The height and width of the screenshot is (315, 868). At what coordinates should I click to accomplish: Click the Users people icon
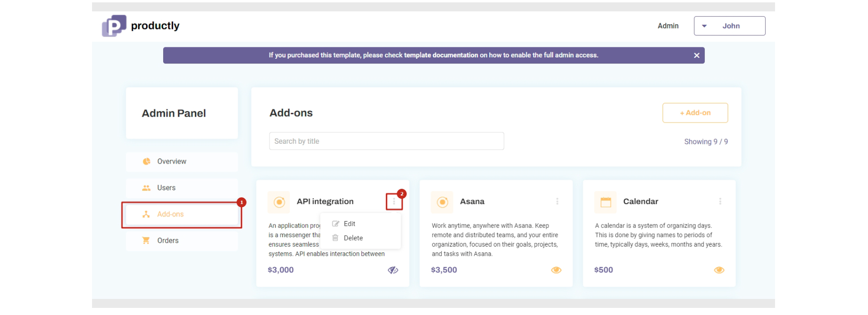click(x=147, y=188)
